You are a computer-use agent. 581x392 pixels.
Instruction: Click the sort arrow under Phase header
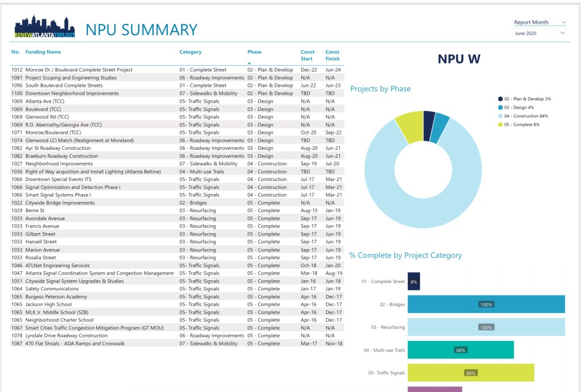[249, 63]
